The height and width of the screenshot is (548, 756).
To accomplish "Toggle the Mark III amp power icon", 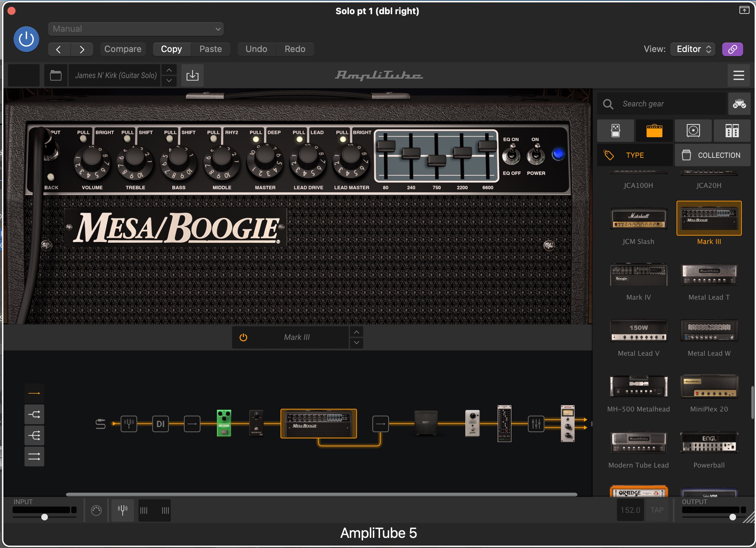I will pos(243,337).
